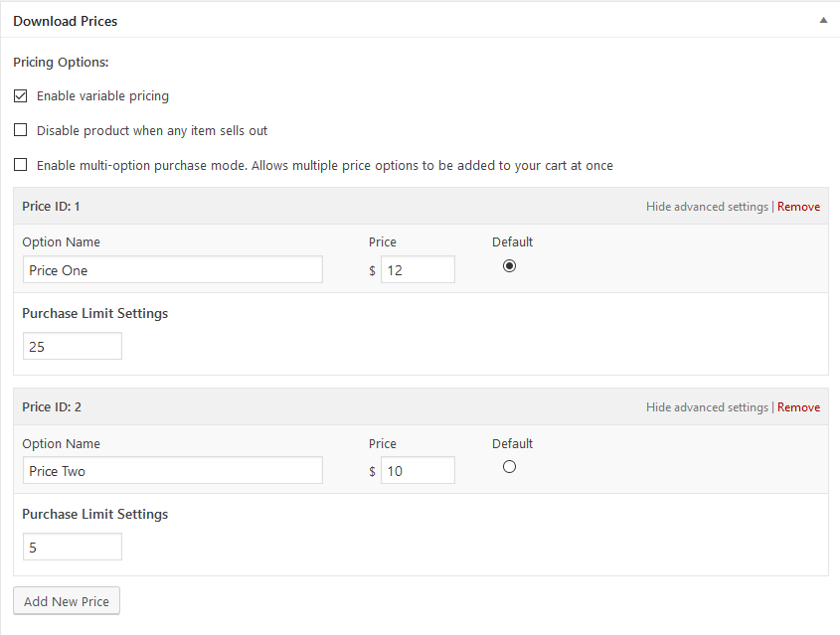Screen dimensions: 840x635
Task: Click Option Name field containing Price Two
Action: coord(172,471)
